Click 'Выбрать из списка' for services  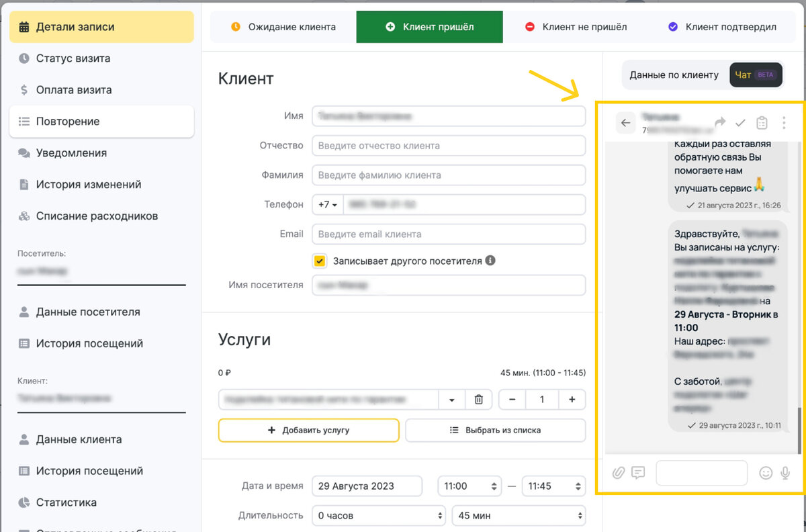tap(495, 430)
